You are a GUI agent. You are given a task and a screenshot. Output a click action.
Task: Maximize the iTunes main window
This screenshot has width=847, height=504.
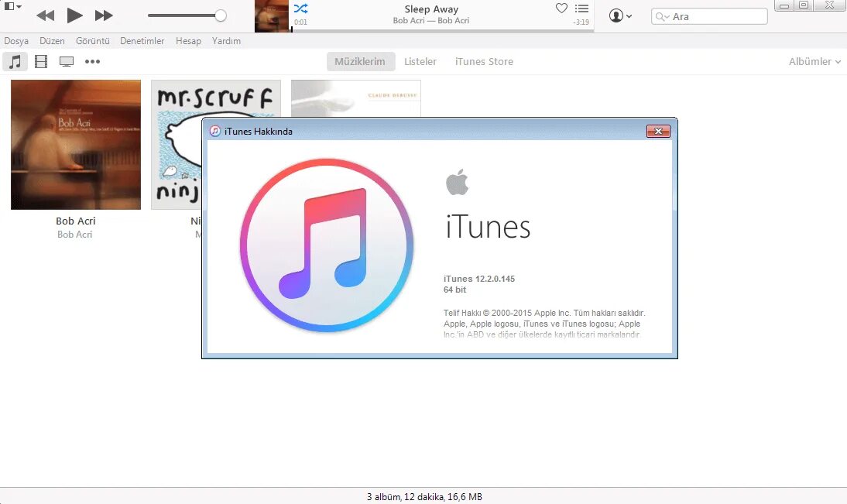coord(804,6)
